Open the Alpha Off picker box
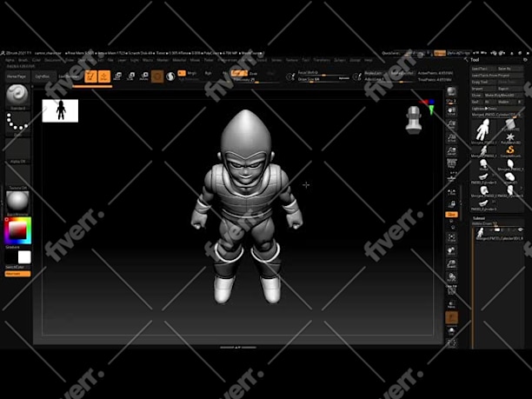 click(17, 149)
